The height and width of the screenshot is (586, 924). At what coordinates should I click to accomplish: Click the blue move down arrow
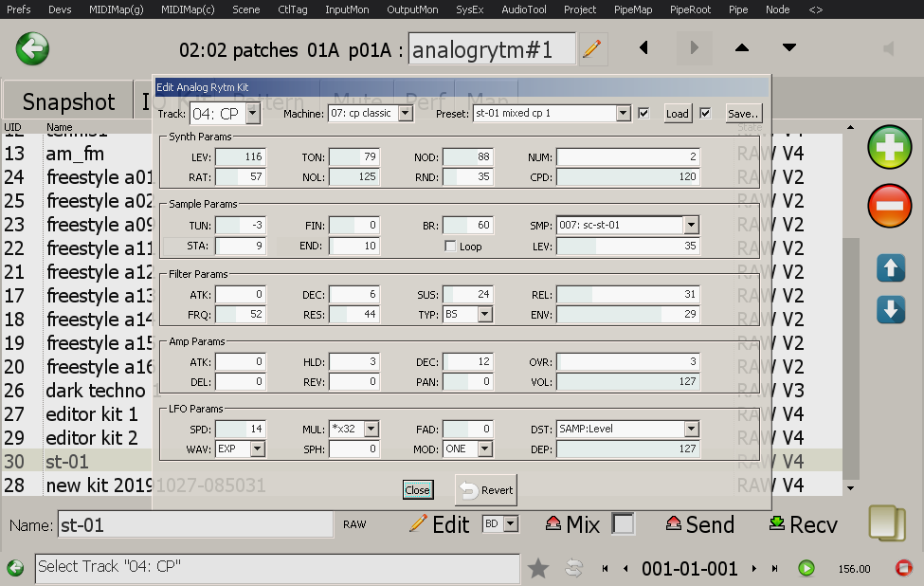tap(891, 310)
